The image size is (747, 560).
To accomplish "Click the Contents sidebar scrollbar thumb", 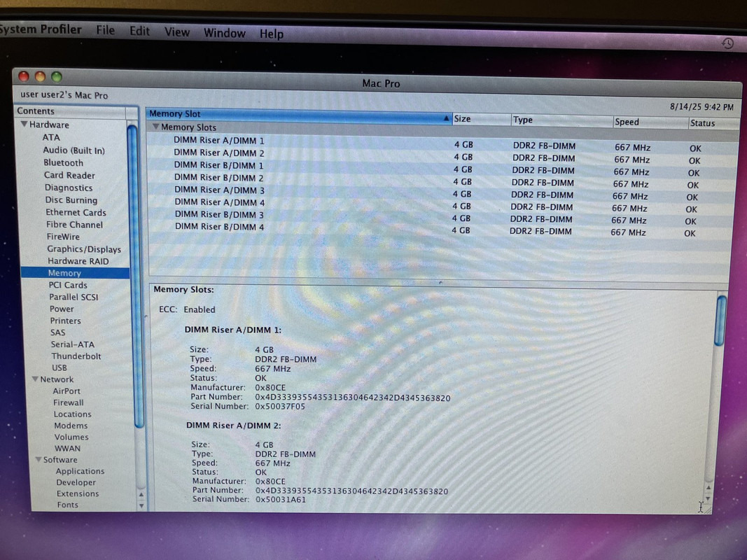I will 136,276.
